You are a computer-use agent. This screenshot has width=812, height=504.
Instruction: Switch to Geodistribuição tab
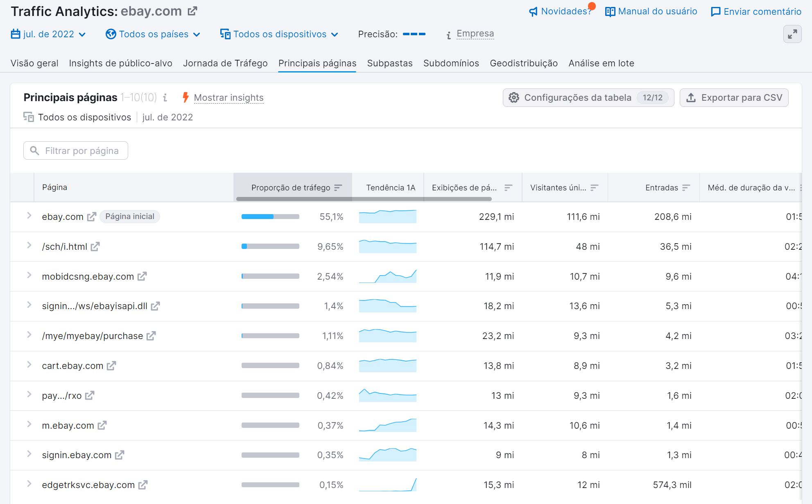coord(524,63)
